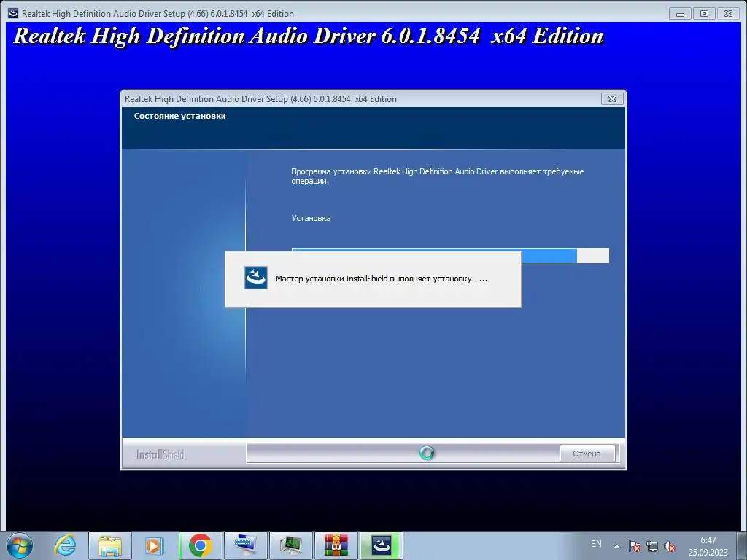The height and width of the screenshot is (560, 747).
Task: Open the clock showing 6:47
Action: tap(708, 540)
